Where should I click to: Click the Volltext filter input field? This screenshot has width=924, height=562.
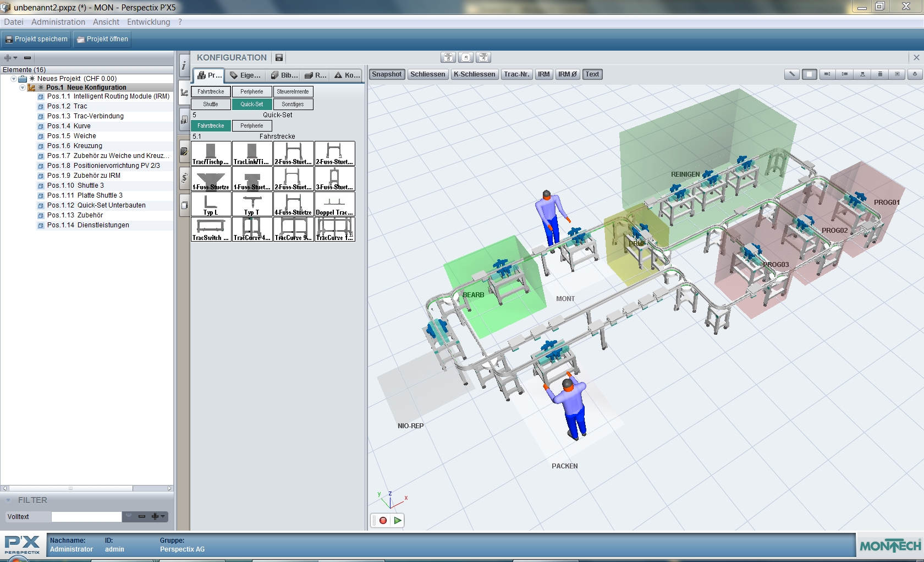(x=86, y=516)
